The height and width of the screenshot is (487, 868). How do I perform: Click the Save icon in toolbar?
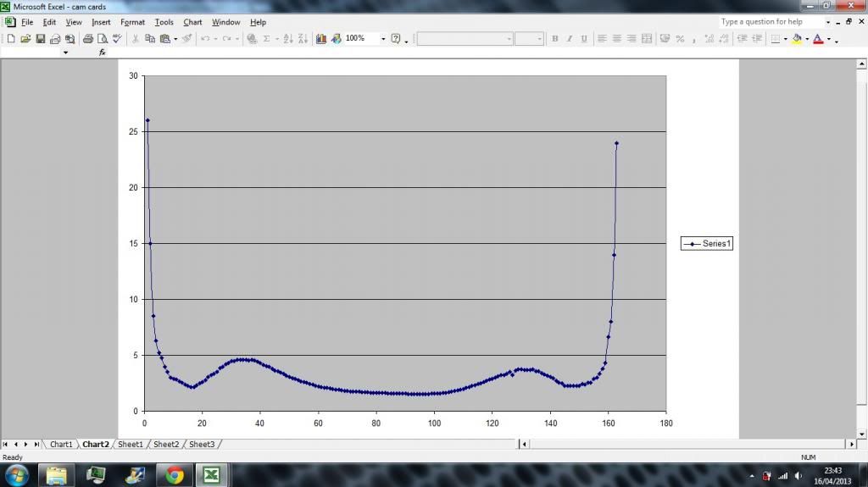tap(40, 39)
